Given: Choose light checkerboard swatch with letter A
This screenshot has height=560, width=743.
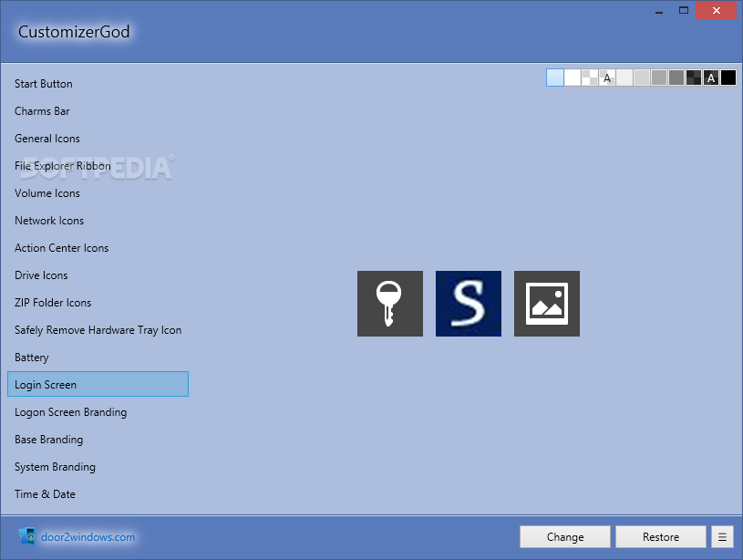Looking at the screenshot, I should [x=607, y=78].
